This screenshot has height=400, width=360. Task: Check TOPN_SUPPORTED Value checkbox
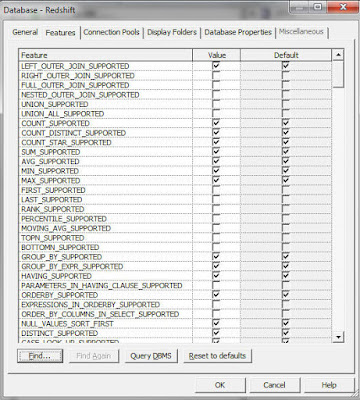click(216, 238)
